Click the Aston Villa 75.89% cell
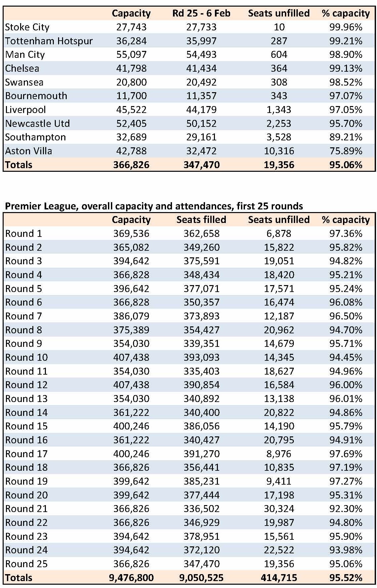The image size is (377, 588). tap(346, 151)
